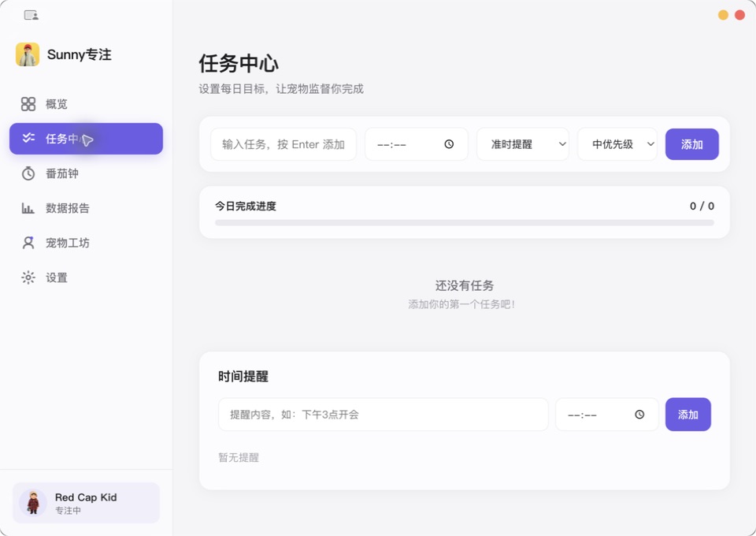756x536 pixels.
Task: Select 任务中心 in the sidebar
Action: [86, 139]
